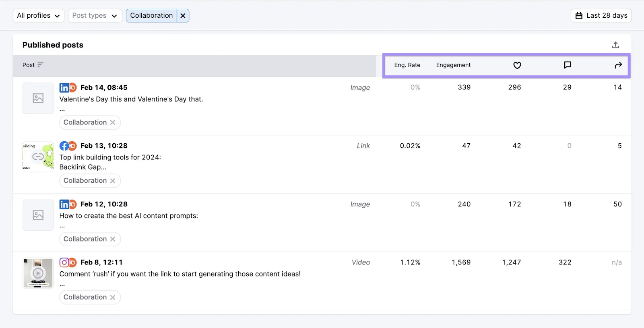The width and height of the screenshot is (644, 328).
Task: Remove Collaboration tag from Feb 14 post
Action: 113,122
